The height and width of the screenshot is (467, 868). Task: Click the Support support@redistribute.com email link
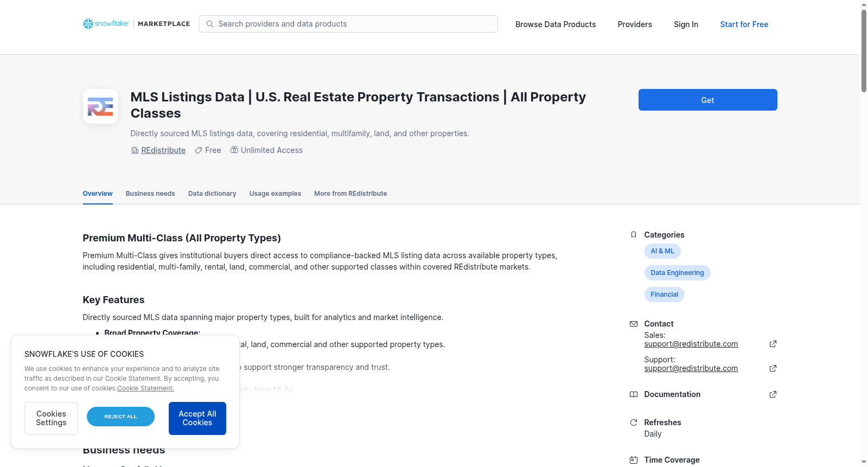coord(691,368)
